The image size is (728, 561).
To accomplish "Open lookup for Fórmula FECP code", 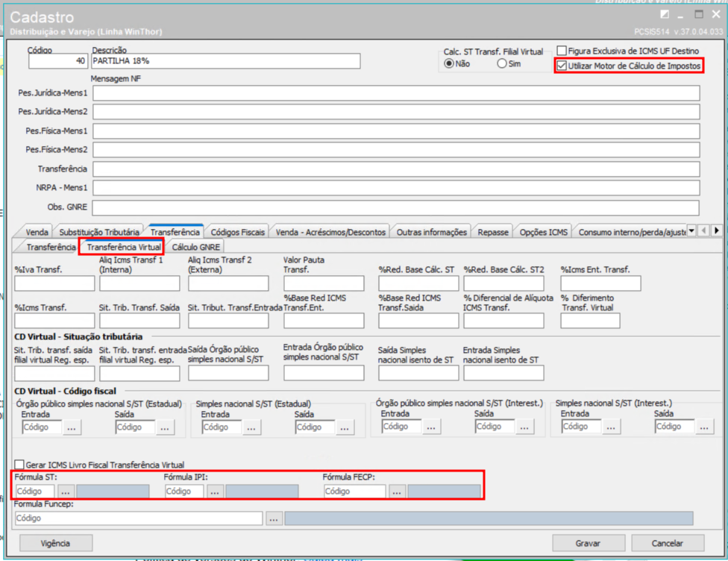I will [397, 492].
